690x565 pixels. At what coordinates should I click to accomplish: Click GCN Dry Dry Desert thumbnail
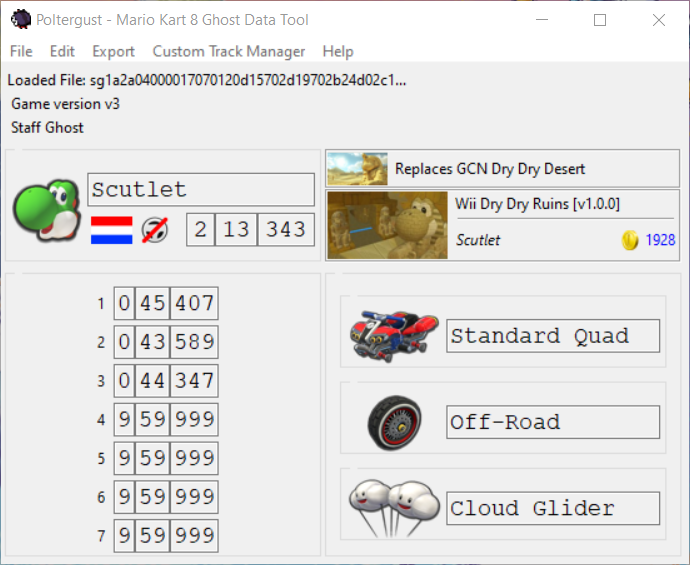tap(357, 169)
